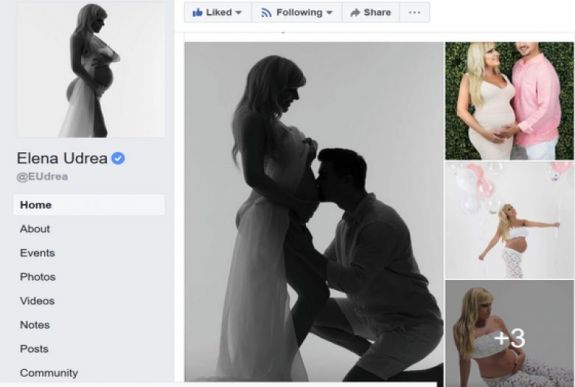Viewport: 575px width, 387px height.
Task: Open the large couple silhouette photo
Action: 314,212
